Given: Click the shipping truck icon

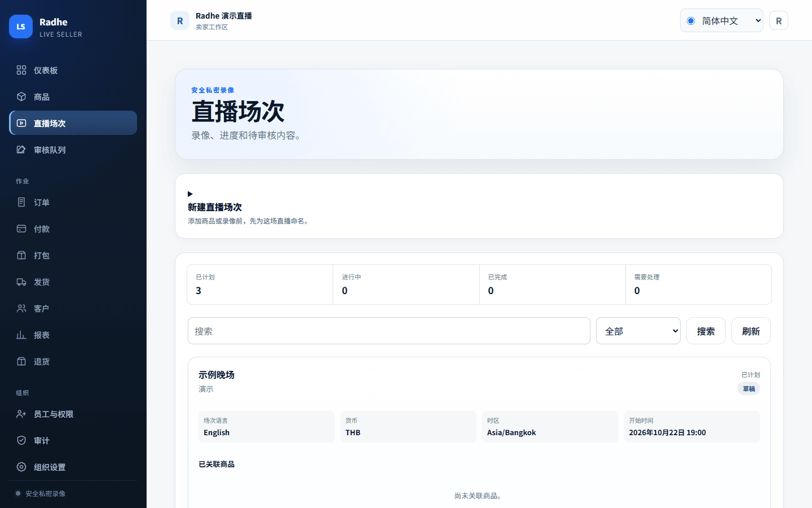Looking at the screenshot, I should [21, 282].
